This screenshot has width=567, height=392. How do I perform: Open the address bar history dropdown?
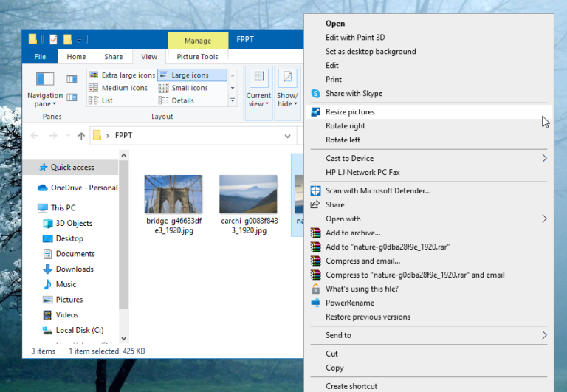[287, 136]
